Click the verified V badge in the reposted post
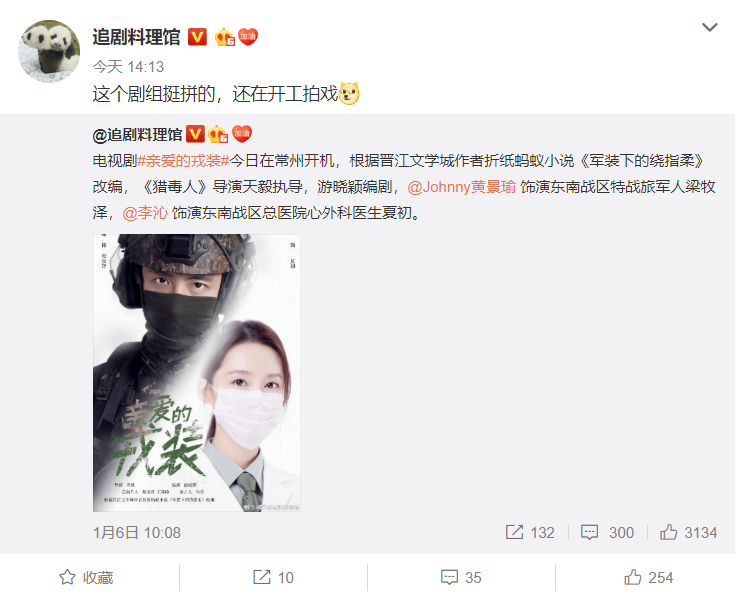 click(195, 135)
